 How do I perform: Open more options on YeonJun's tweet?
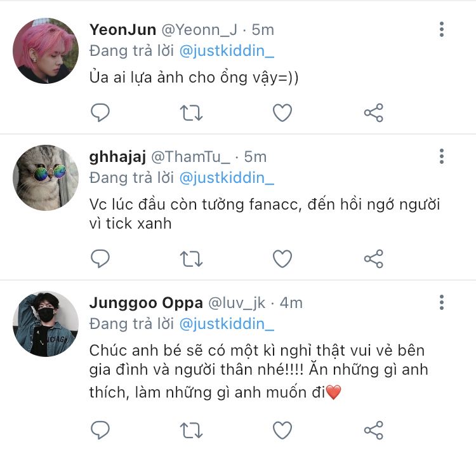coord(442,29)
